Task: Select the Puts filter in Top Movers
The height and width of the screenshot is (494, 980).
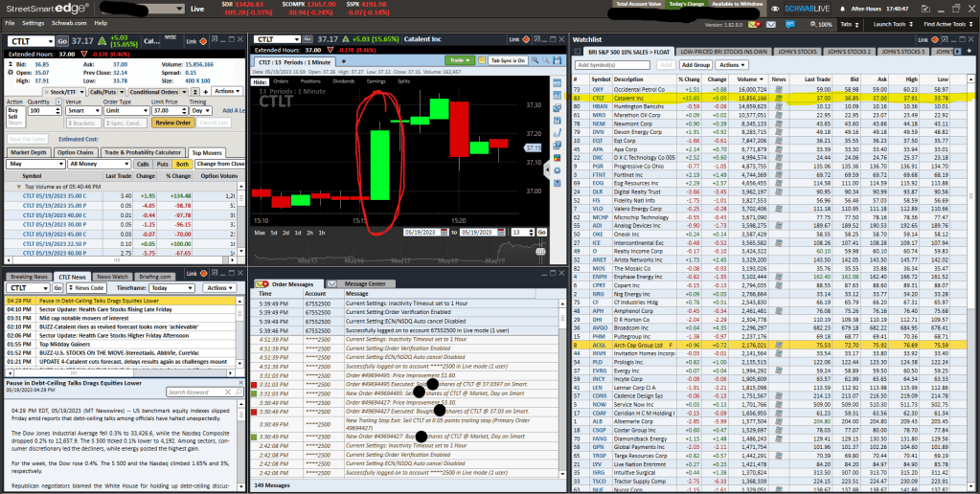Action: [x=160, y=164]
